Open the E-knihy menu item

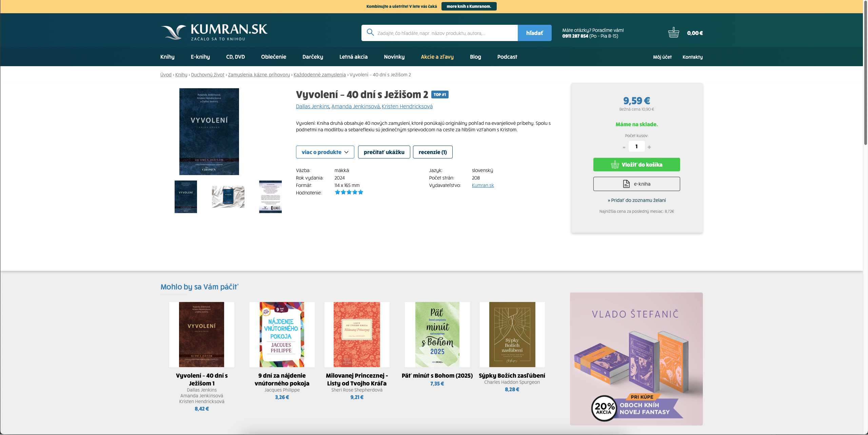200,57
